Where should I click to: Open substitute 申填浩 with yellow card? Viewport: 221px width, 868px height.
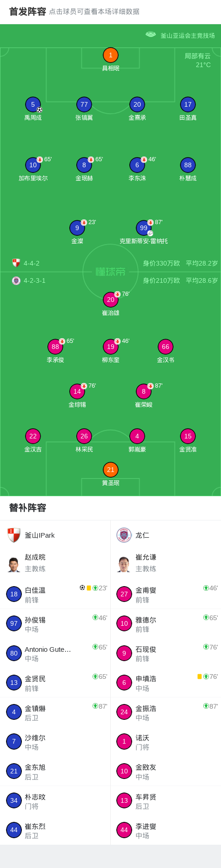pyautogui.click(x=166, y=683)
